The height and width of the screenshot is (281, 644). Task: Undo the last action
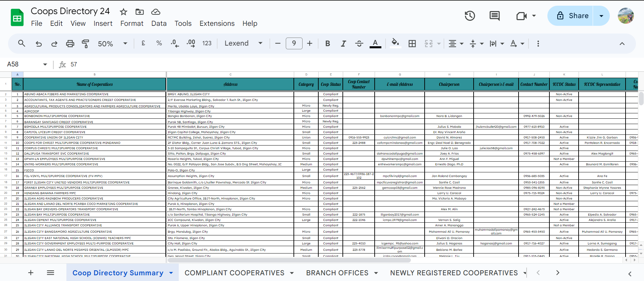(x=39, y=44)
